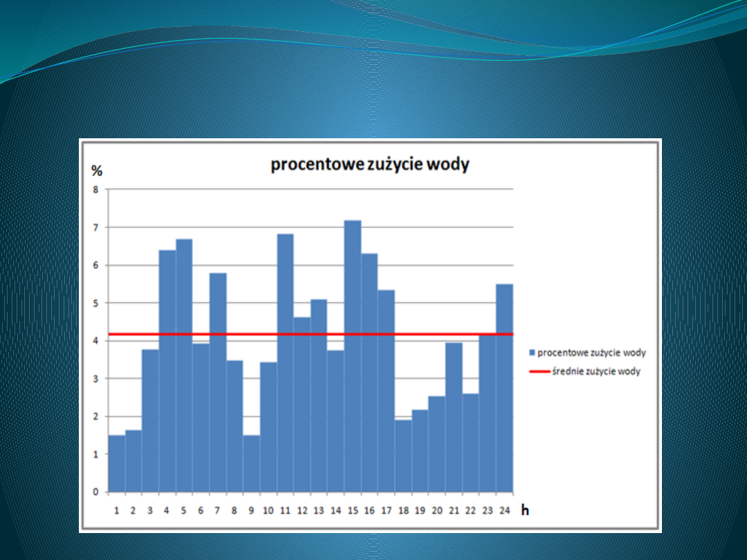The width and height of the screenshot is (747, 560).
Task: Select the red legend line marker
Action: [x=539, y=372]
